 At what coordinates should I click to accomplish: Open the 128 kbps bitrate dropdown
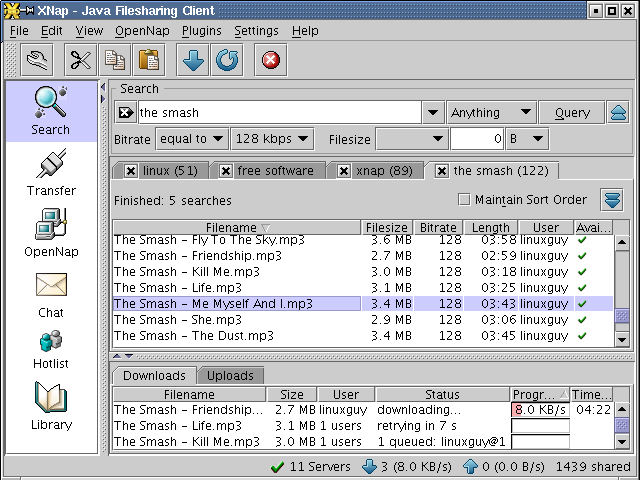(272, 139)
